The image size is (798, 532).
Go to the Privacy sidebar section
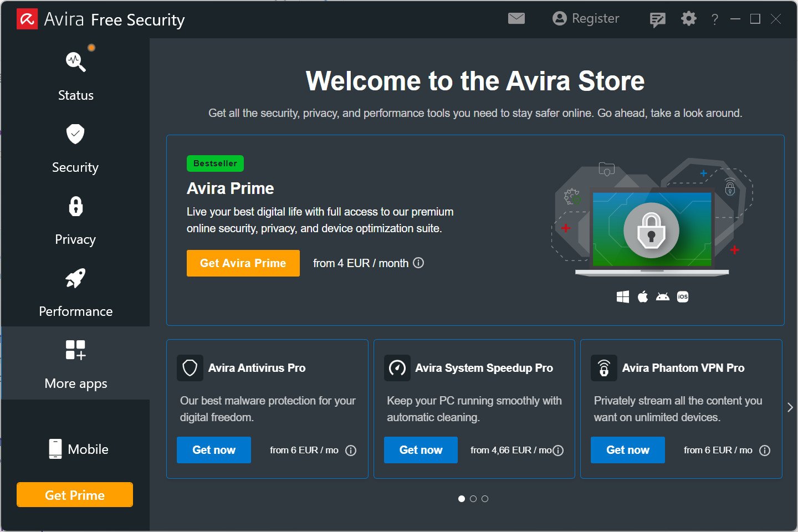tap(75, 219)
